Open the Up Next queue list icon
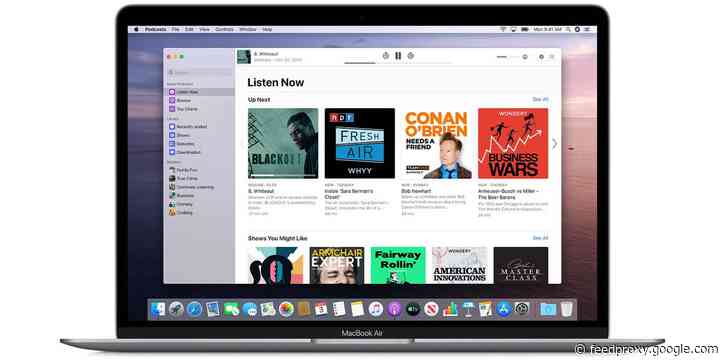This screenshot has width=725, height=363. pos(552,56)
